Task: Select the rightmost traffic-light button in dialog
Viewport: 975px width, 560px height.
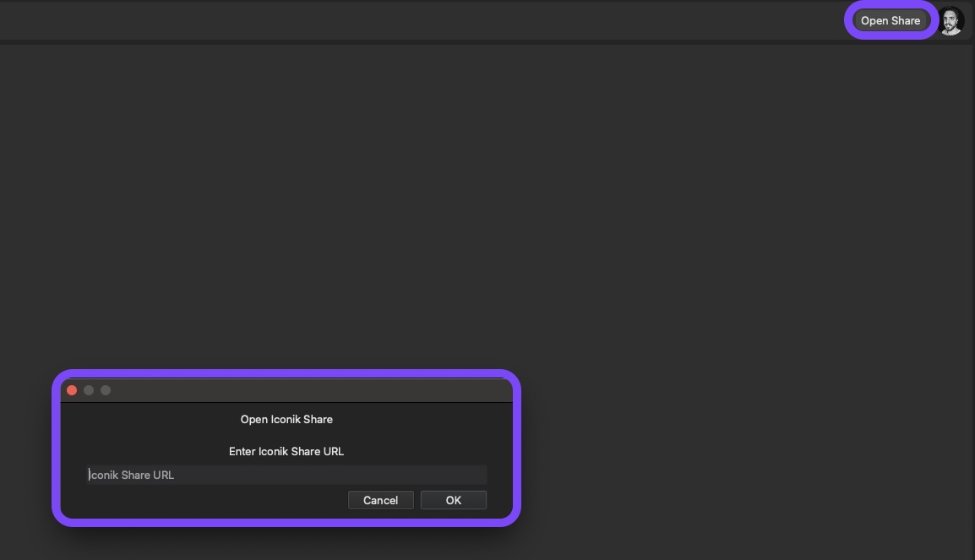Action: tap(106, 390)
